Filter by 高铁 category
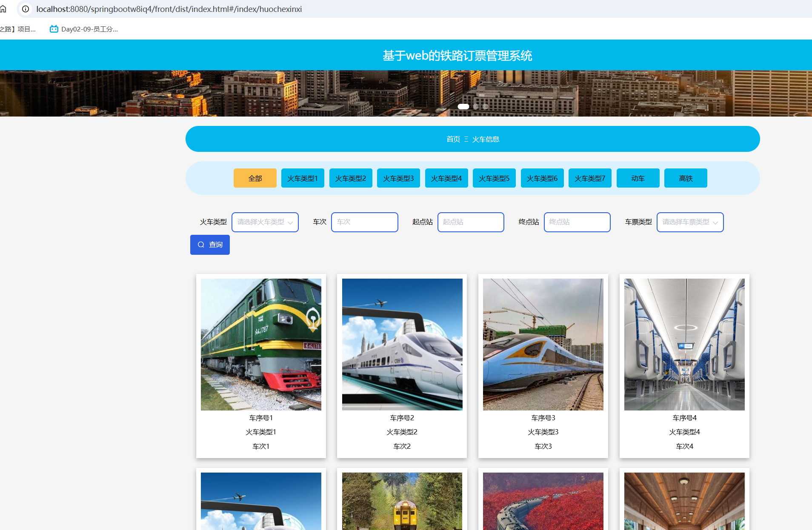Viewport: 812px width, 530px height. coord(686,178)
